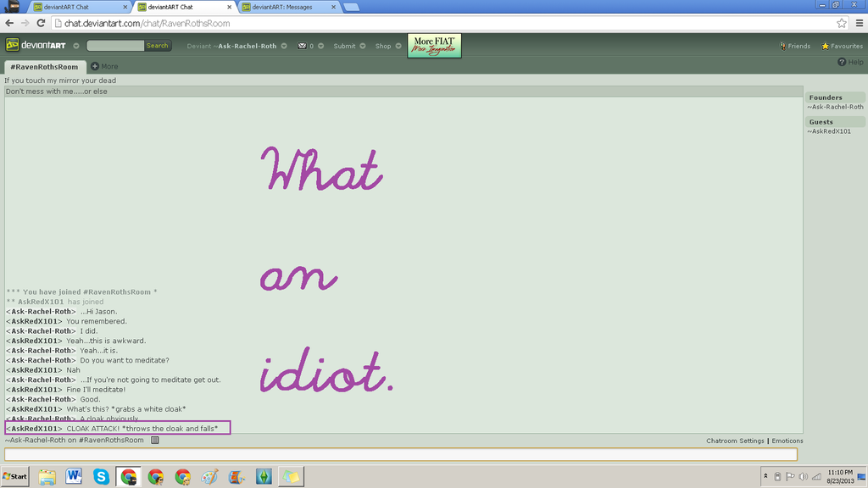Click the chat line 'Fine I'll meditate!'

[96, 390]
